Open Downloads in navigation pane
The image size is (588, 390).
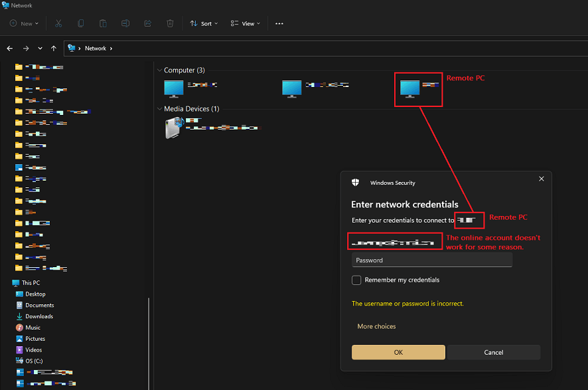(35, 316)
